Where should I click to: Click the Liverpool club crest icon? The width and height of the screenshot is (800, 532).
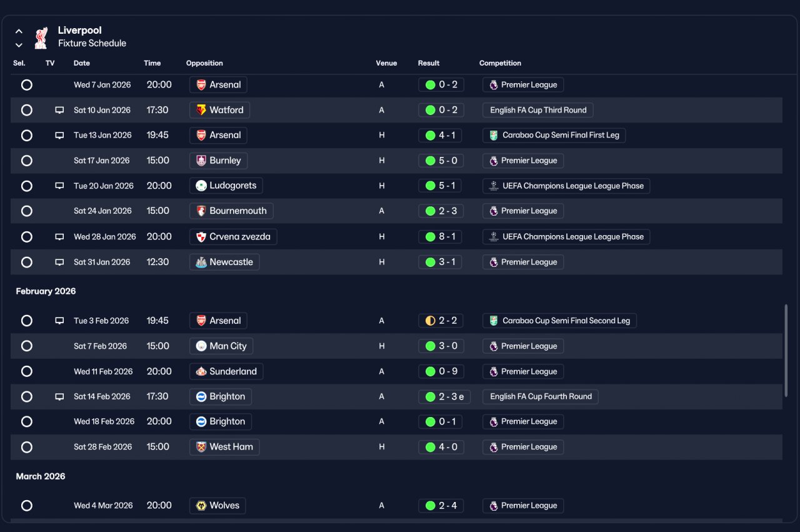coord(41,37)
